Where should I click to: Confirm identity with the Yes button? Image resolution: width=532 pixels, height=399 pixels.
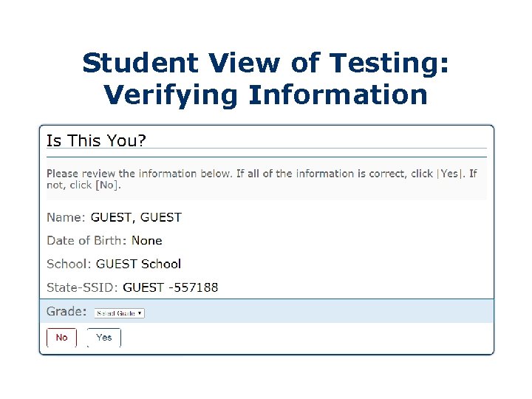(104, 338)
